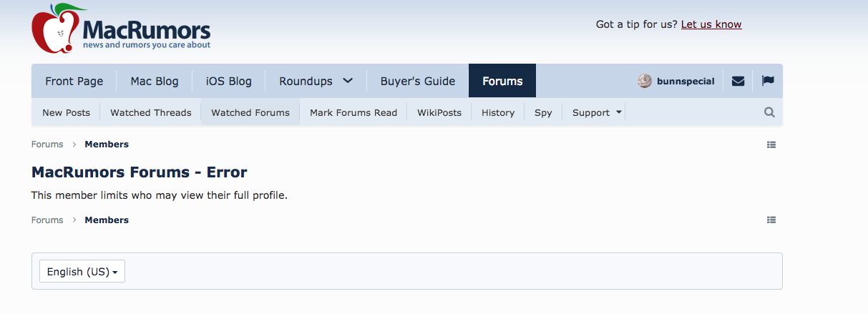The image size is (868, 314).
Task: Open Watched Threads
Action: (x=151, y=112)
